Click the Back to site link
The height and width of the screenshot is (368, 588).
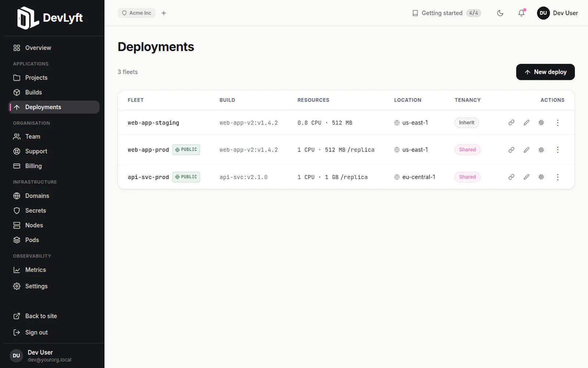[54, 316]
